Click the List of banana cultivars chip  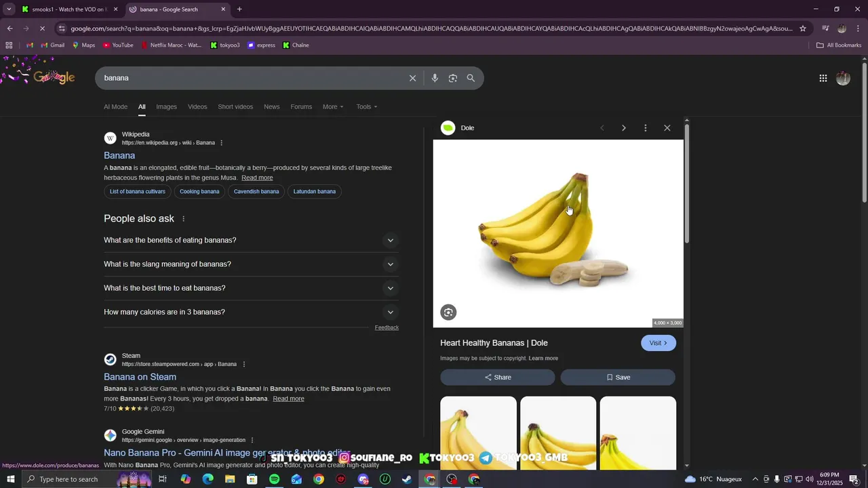click(138, 192)
